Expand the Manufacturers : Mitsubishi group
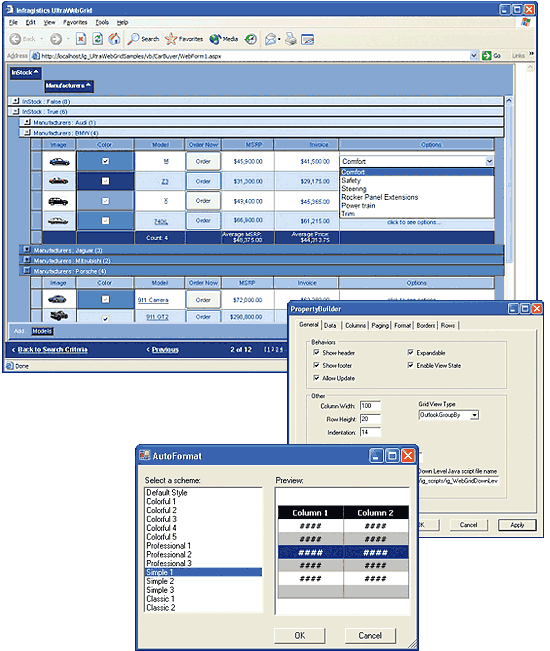Image resolution: width=550 pixels, height=651 pixels. point(27,260)
